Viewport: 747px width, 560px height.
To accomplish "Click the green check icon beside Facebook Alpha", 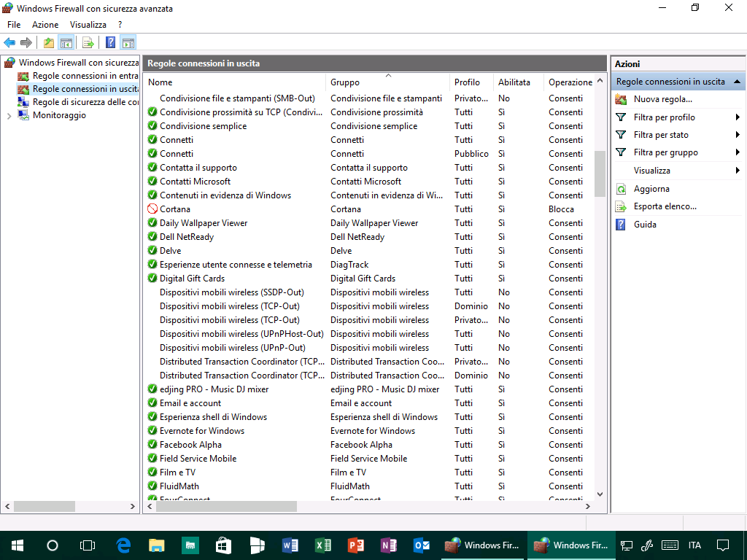I will click(x=152, y=444).
